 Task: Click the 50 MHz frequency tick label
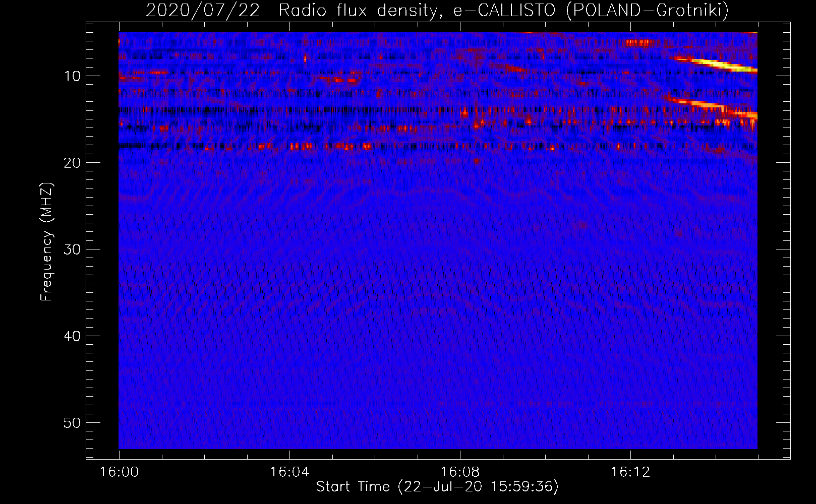73,423
